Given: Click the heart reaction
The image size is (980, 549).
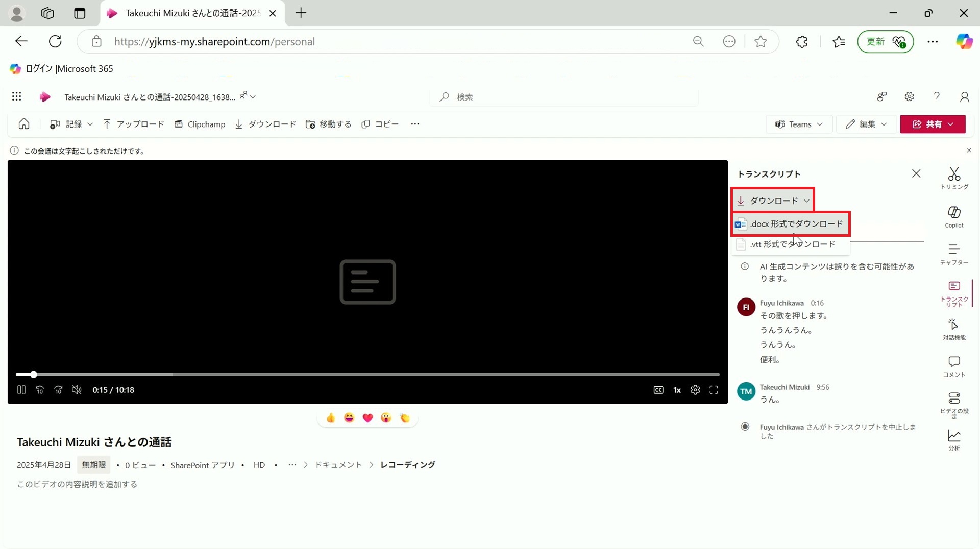Looking at the screenshot, I should pos(367,418).
